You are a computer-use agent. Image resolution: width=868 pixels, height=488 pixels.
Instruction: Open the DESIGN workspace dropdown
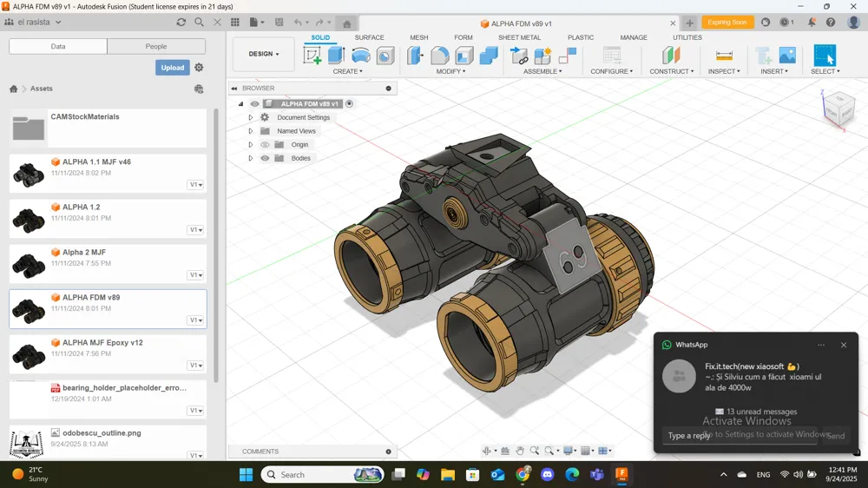click(x=264, y=54)
